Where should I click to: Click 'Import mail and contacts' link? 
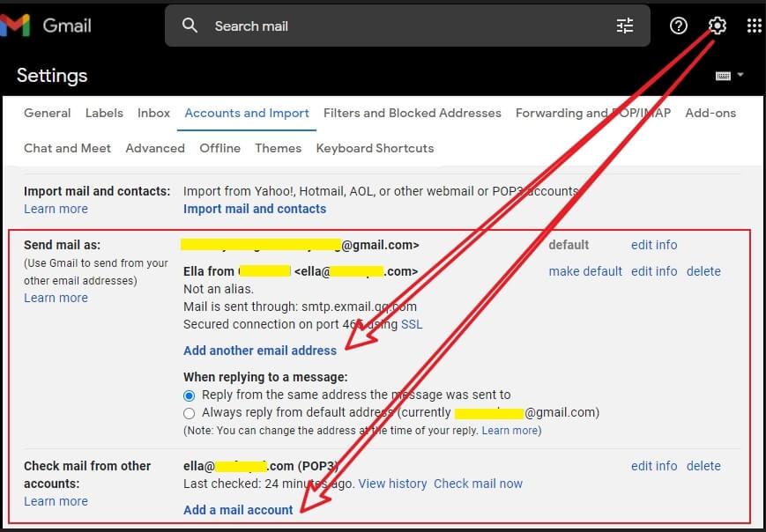(255, 209)
